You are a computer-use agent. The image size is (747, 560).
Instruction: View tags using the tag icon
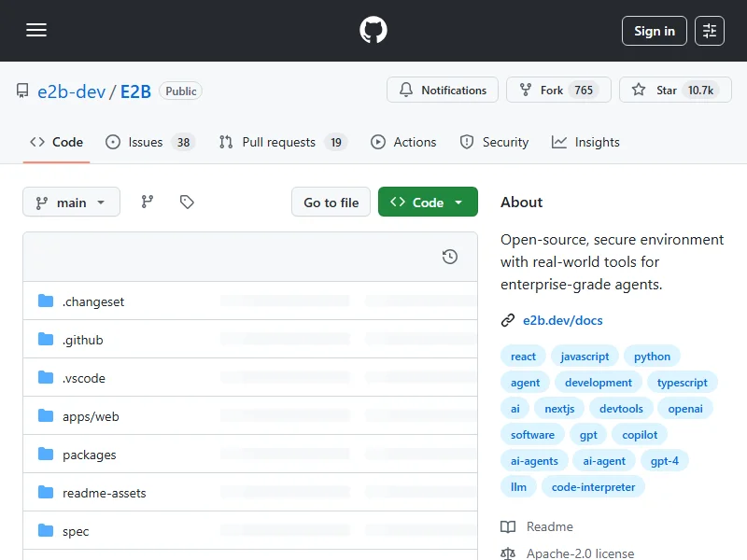pos(187,203)
